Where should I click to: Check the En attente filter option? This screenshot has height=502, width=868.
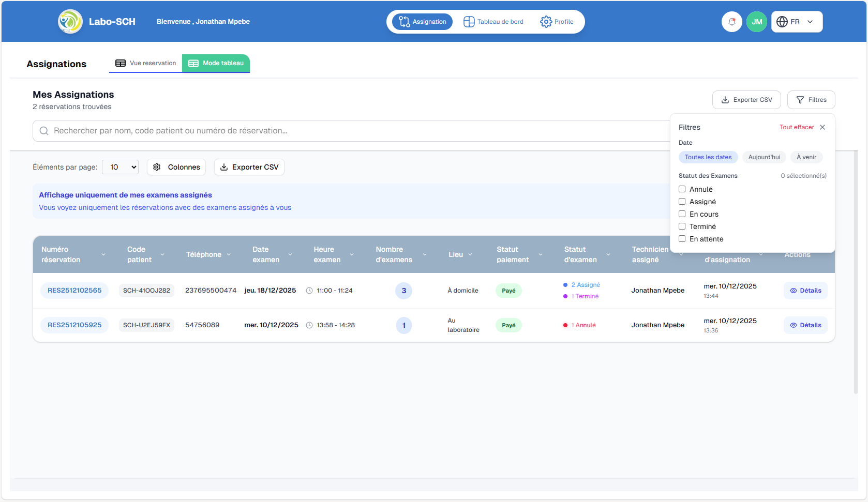(x=682, y=238)
